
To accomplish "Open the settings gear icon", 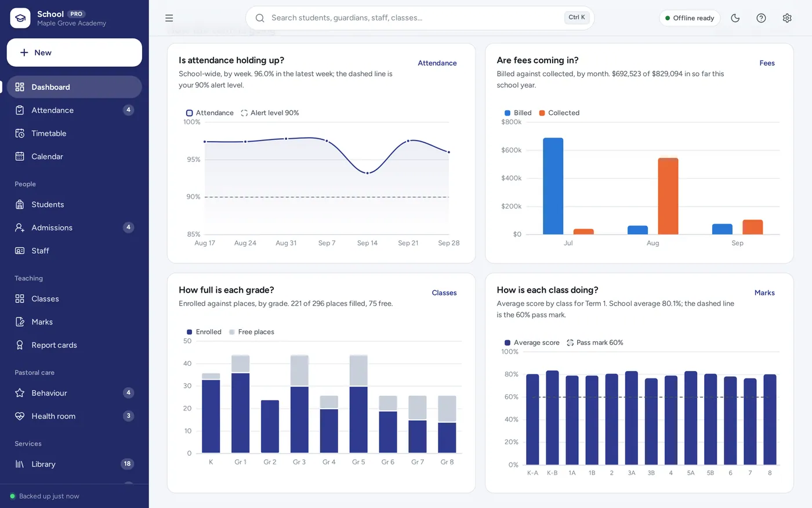I will [787, 18].
